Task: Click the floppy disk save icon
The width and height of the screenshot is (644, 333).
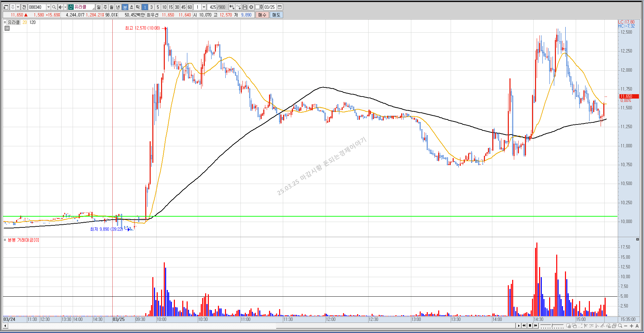Action: (245, 7)
